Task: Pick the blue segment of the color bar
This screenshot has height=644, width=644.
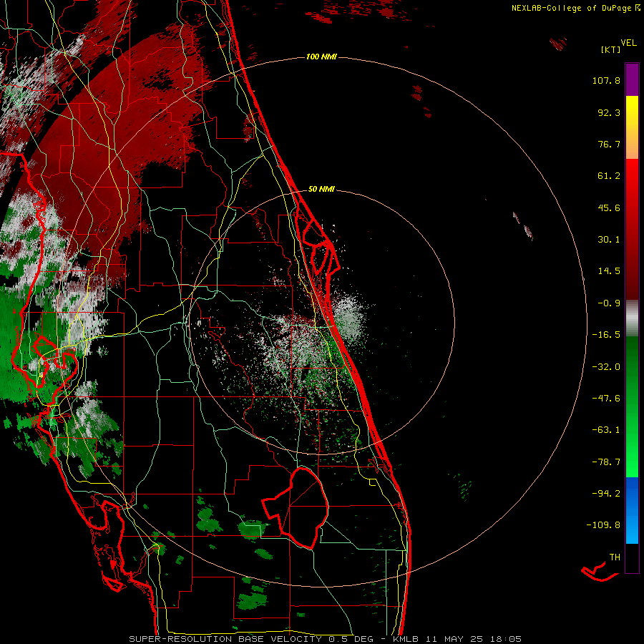Action: [x=632, y=510]
